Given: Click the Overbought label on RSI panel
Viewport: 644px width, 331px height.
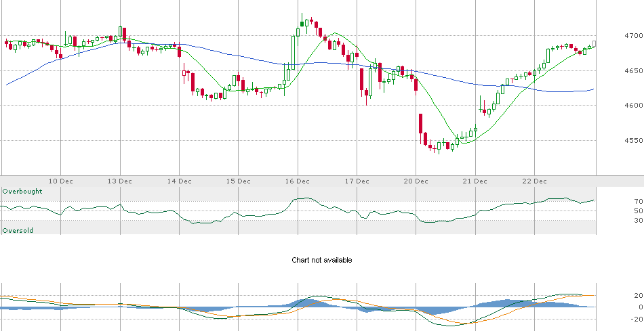Looking at the screenshot, I should 22,192.
